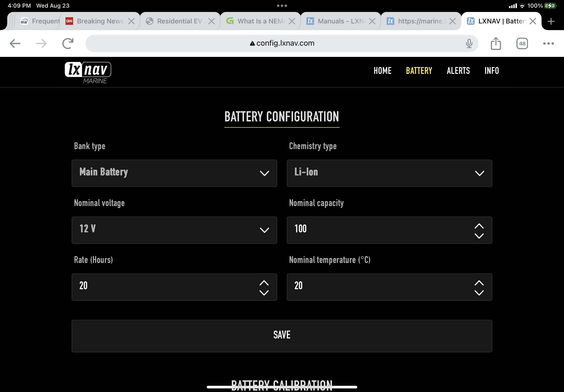Save the battery configuration
The image size is (564, 392).
pos(282,336)
